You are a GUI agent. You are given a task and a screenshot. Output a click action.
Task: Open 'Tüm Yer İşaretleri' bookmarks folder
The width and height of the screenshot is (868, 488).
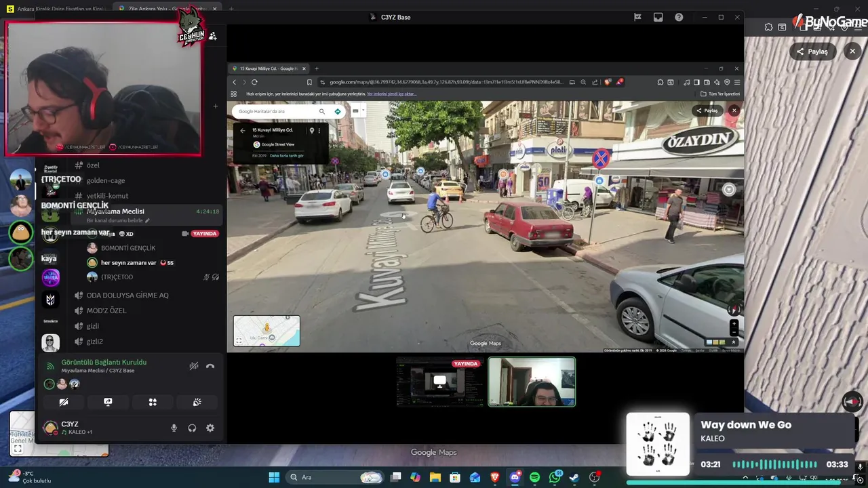coord(720,94)
